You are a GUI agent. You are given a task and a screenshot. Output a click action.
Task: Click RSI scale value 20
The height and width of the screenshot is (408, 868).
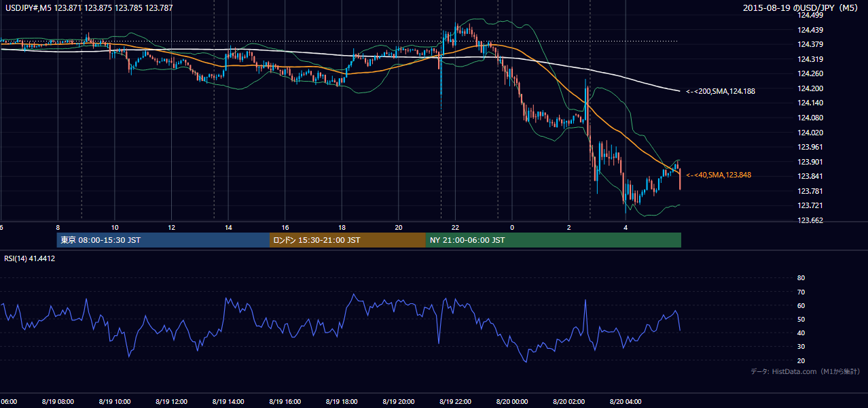(x=801, y=360)
